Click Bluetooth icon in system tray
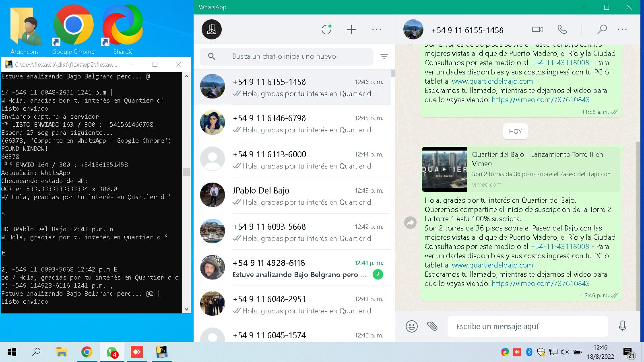The height and width of the screenshot is (362, 644). click(529, 352)
